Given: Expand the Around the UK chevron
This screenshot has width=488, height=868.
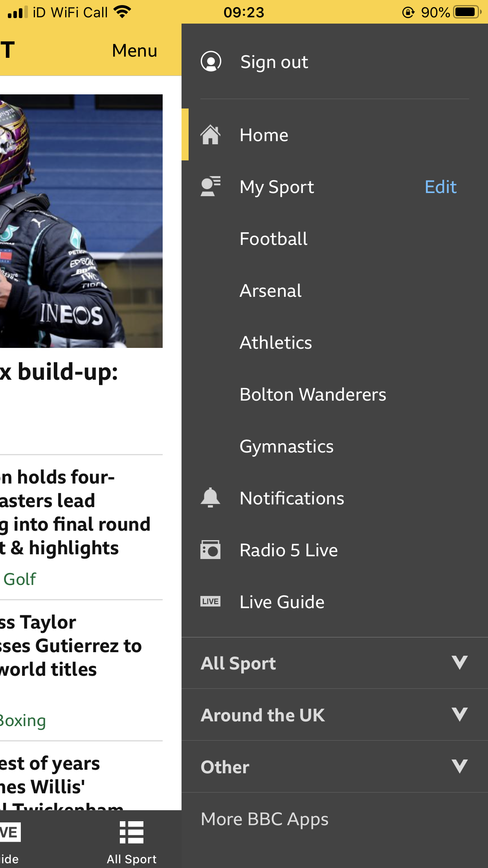Looking at the screenshot, I should 460,715.
